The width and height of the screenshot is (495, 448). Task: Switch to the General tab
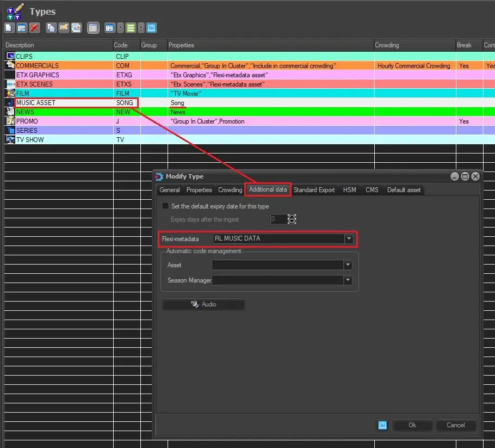tap(170, 190)
